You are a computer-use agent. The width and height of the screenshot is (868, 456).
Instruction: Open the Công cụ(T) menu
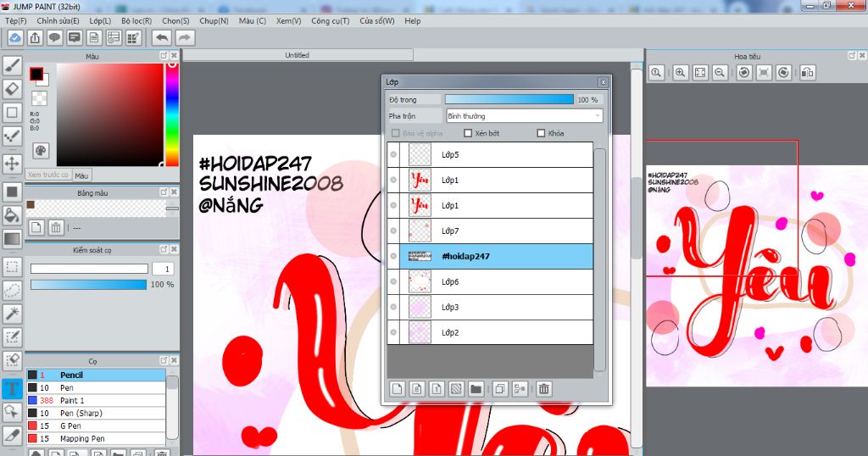[x=331, y=20]
